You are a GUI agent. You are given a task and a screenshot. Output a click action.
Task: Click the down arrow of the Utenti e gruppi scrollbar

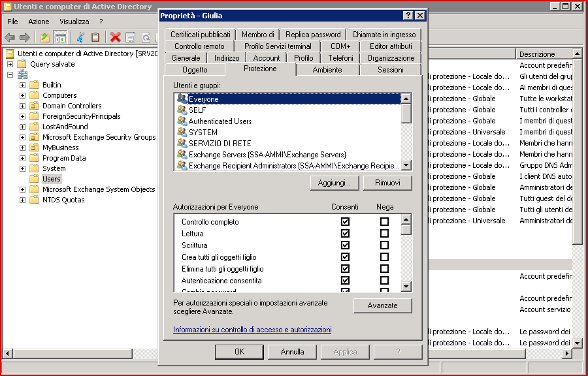tap(406, 165)
